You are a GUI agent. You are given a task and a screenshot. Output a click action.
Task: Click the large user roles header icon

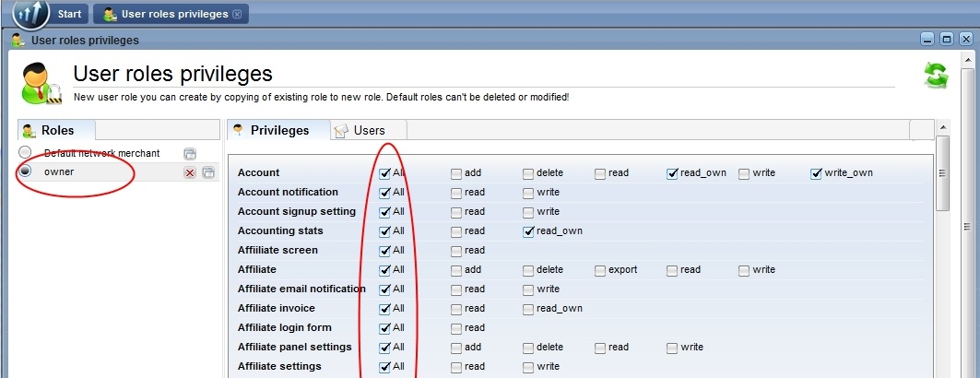(41, 83)
